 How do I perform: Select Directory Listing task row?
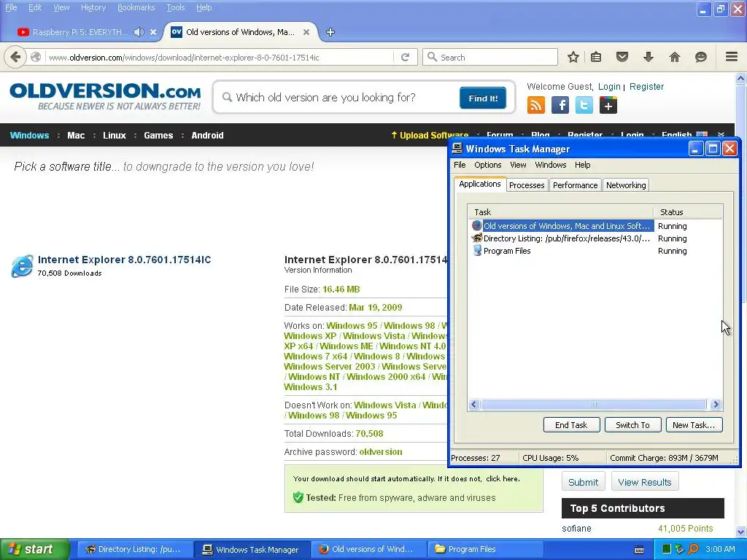[595, 238]
